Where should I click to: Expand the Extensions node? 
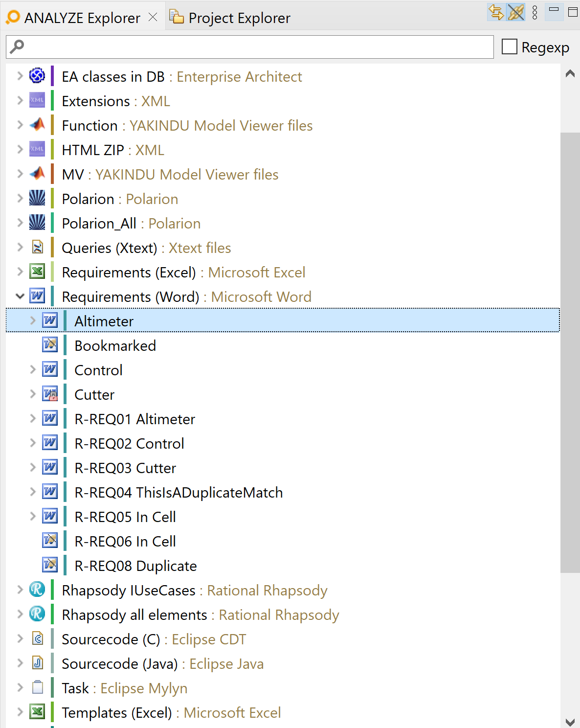click(20, 100)
